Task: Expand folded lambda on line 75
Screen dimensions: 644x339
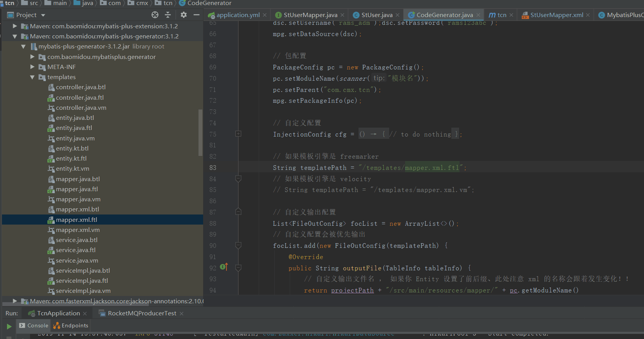Action: [x=238, y=134]
